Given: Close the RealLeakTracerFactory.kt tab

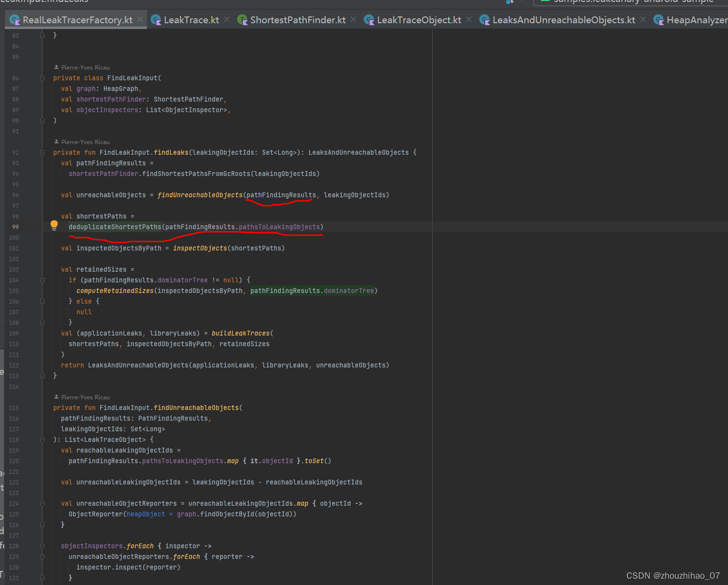Looking at the screenshot, I should click(x=140, y=19).
